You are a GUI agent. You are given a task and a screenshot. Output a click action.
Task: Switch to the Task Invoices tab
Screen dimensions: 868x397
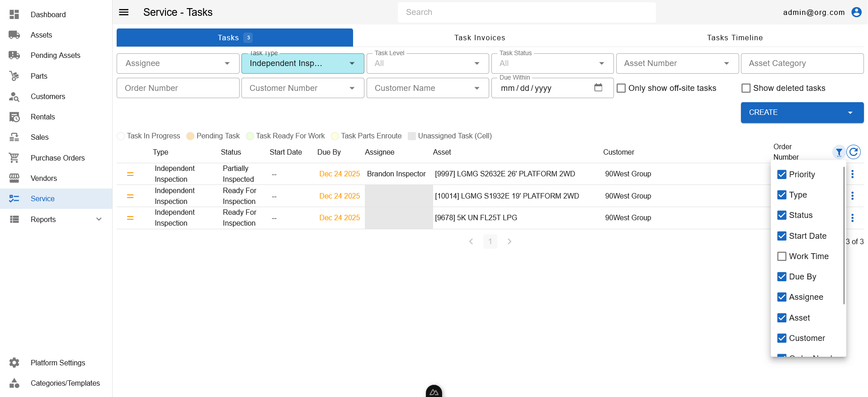coord(480,38)
